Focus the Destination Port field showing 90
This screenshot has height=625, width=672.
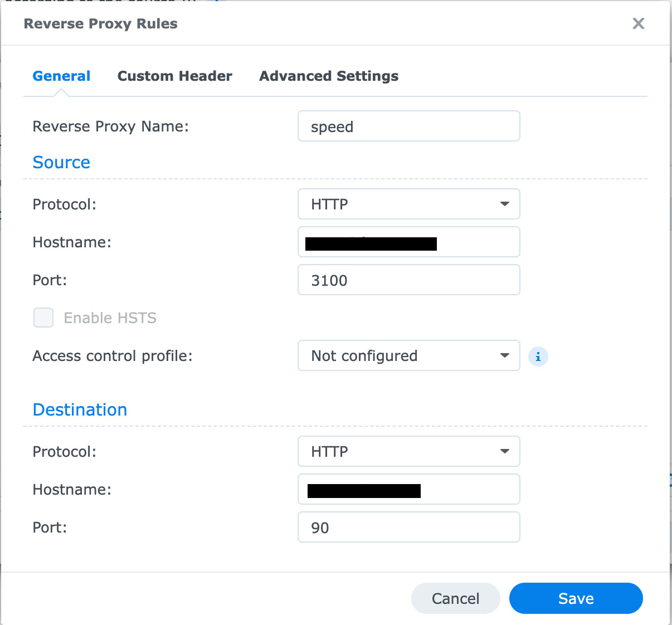point(408,528)
